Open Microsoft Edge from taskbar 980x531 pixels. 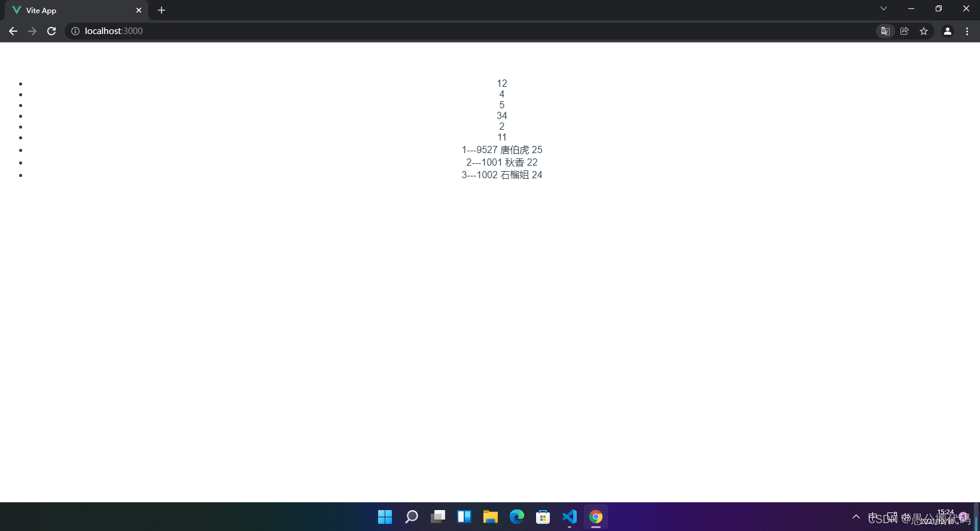[x=517, y=517]
